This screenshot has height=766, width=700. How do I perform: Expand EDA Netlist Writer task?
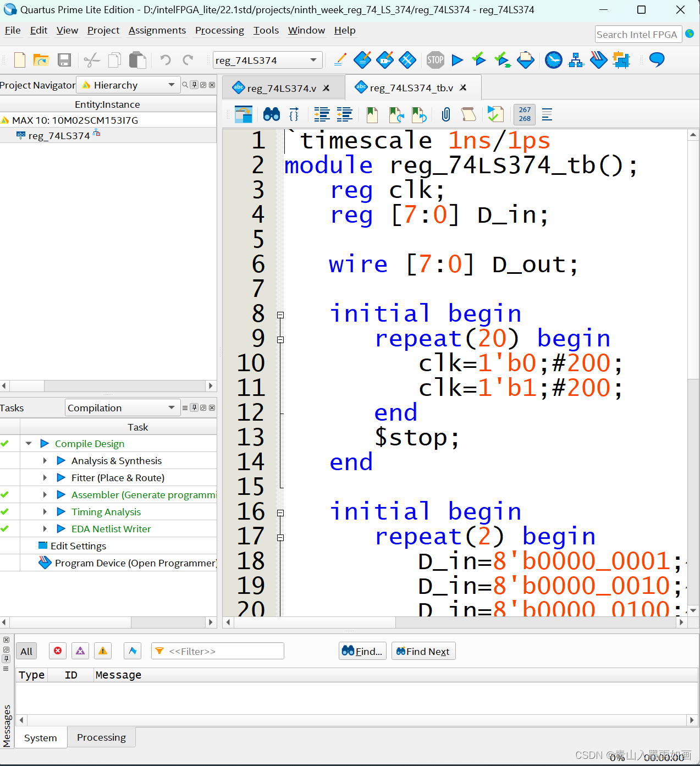point(45,528)
